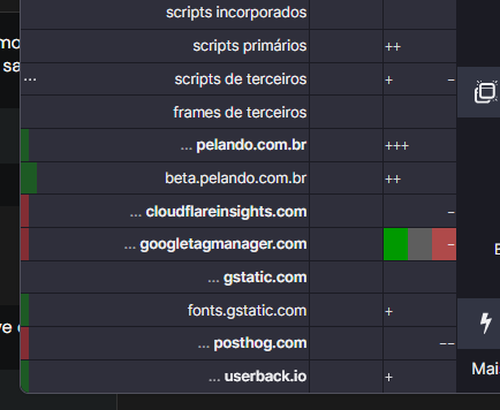Toggle the red status bar of posthog.com

25,343
